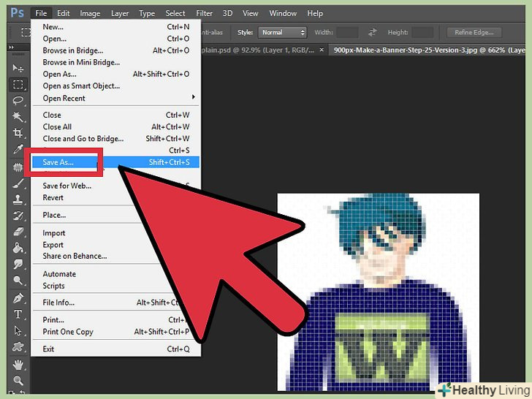This screenshot has height=399, width=532.
Task: Expand the toolbox double-arrow toggle
Action: coord(12,47)
